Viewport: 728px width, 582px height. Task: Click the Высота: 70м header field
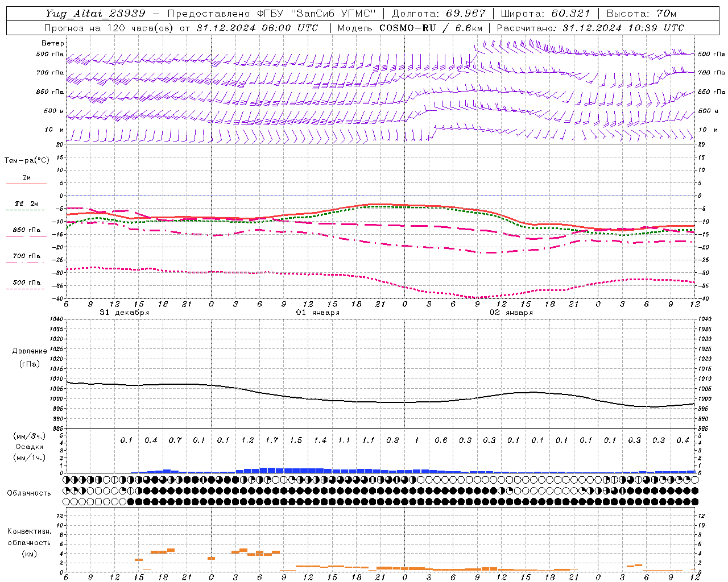point(641,14)
